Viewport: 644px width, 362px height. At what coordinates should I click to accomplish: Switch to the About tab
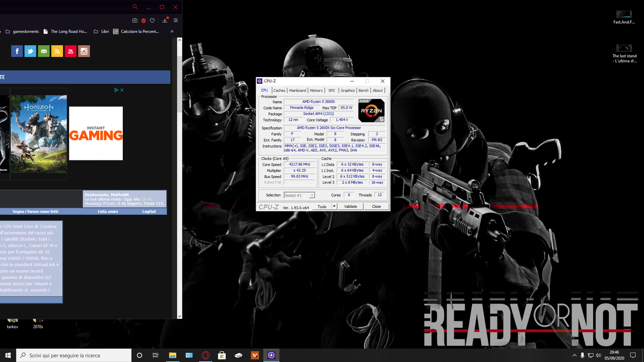(378, 90)
